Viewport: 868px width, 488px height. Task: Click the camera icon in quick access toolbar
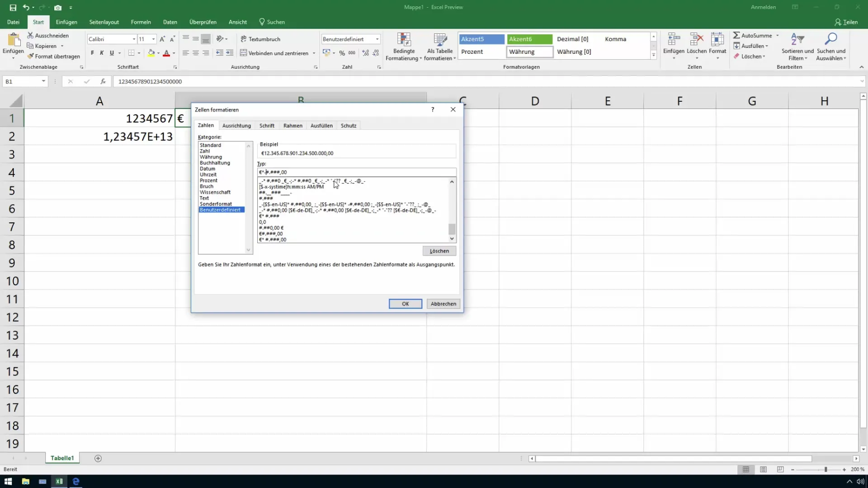click(58, 7)
